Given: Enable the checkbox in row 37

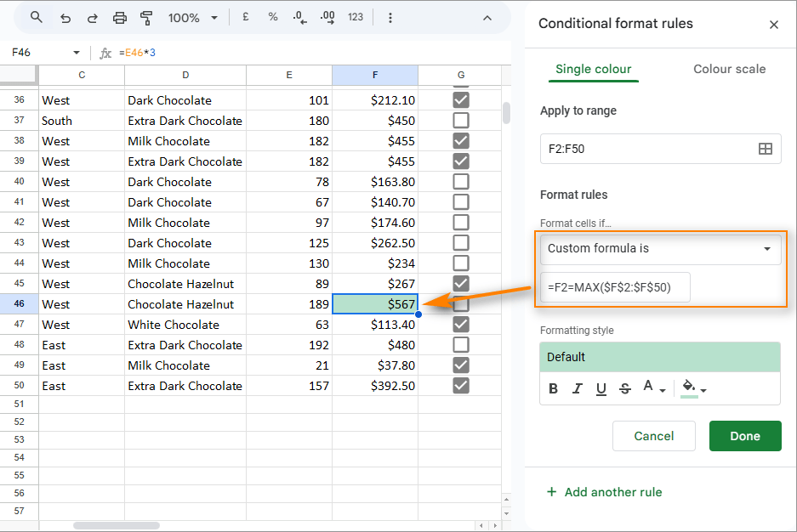Looking at the screenshot, I should 460,121.
